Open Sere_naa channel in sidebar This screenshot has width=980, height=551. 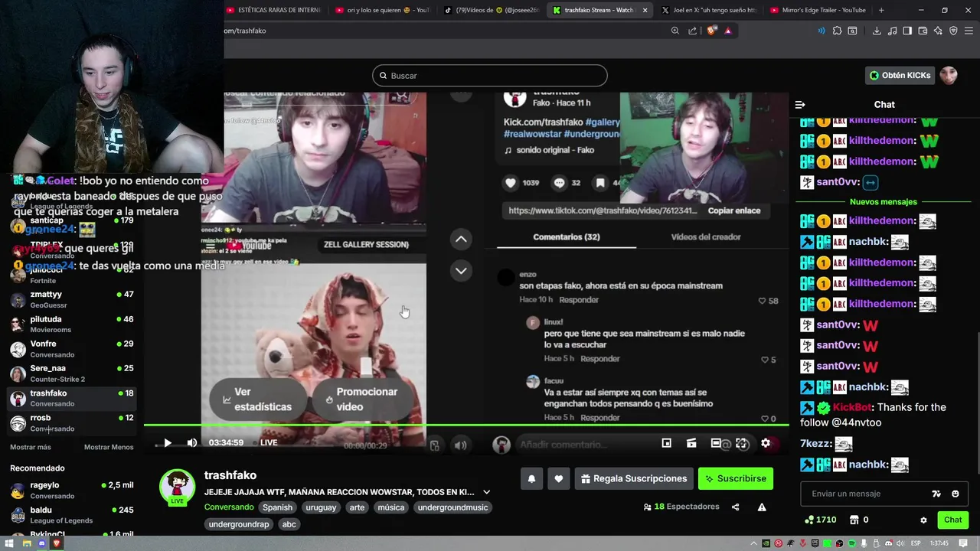[71, 373]
